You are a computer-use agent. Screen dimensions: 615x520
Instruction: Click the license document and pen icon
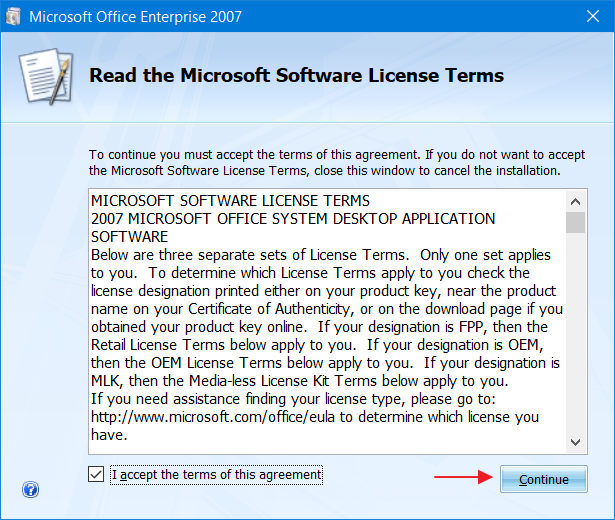point(47,76)
